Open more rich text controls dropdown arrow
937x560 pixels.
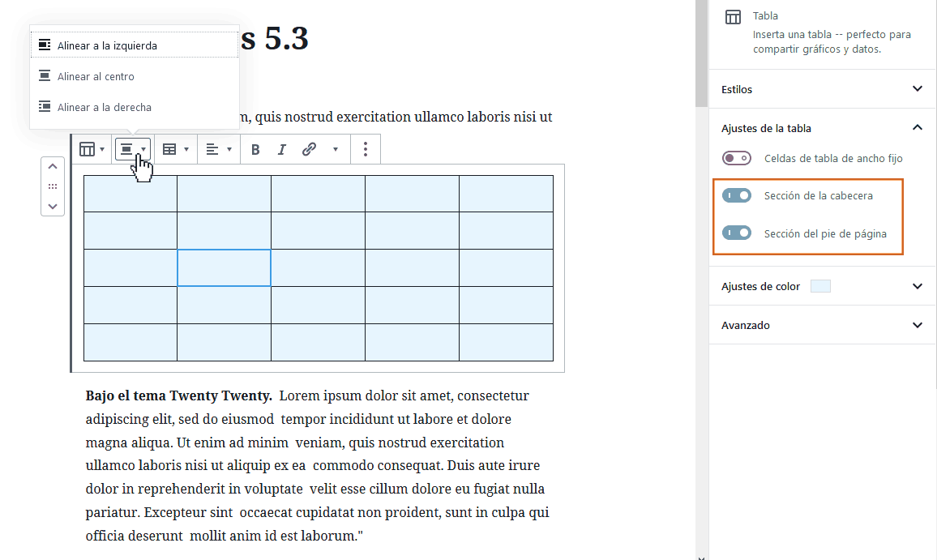click(x=336, y=150)
